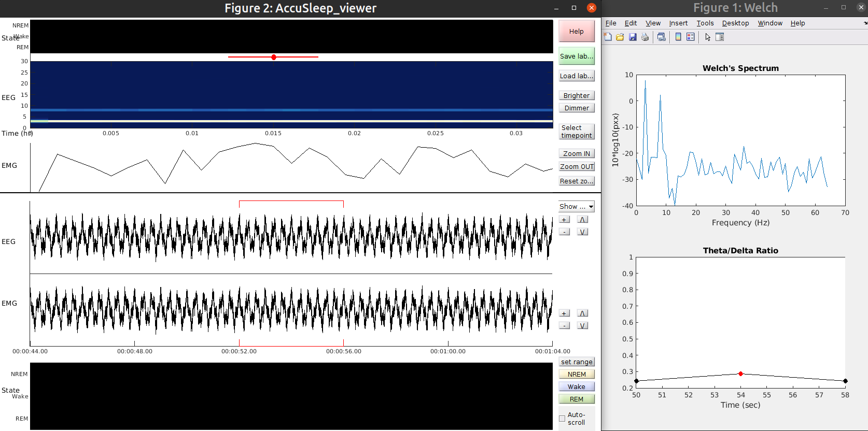The image size is (868, 431).
Task: Click the Link Plot icon
Action: 661,37
